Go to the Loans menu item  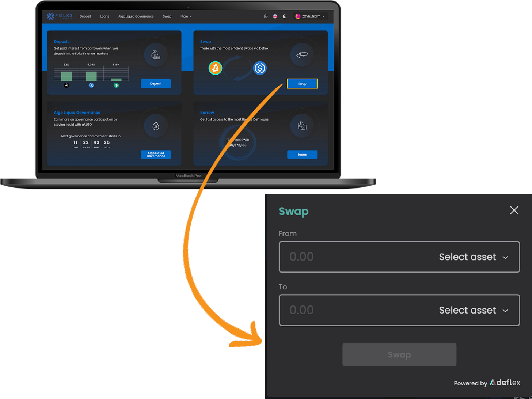pos(105,16)
